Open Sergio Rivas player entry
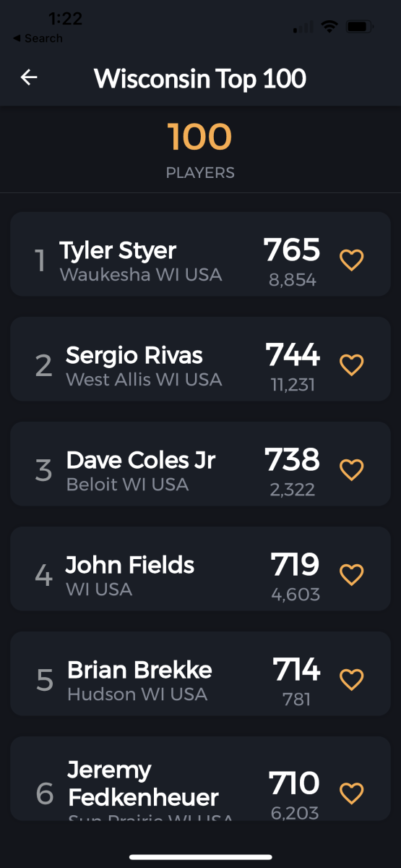The height and width of the screenshot is (868, 401). click(200, 359)
